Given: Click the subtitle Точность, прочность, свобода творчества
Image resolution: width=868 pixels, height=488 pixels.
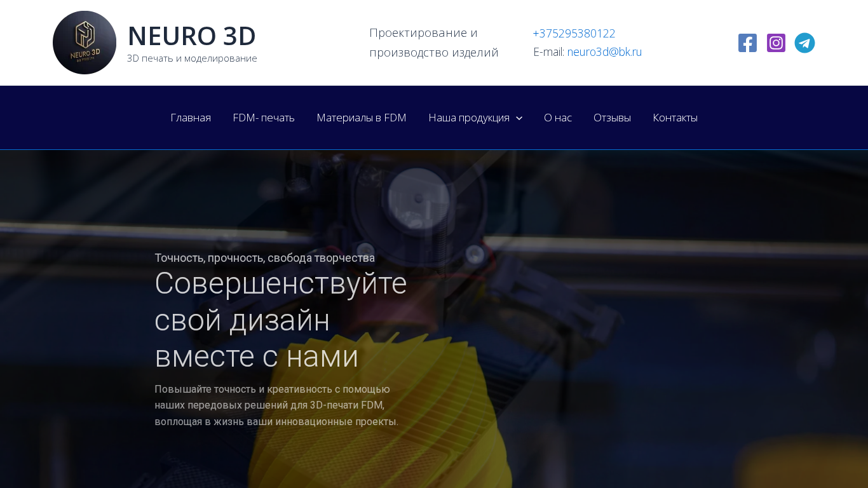Looking at the screenshot, I should (265, 258).
